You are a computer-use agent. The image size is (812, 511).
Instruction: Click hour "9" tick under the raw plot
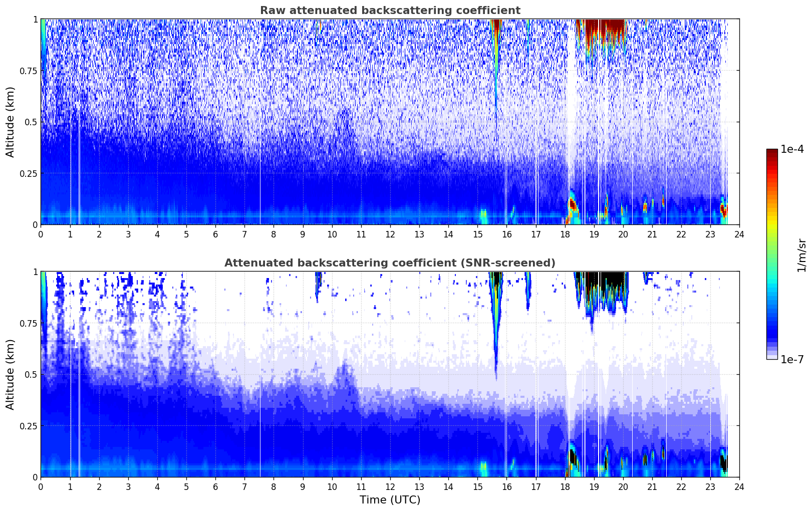point(303,234)
